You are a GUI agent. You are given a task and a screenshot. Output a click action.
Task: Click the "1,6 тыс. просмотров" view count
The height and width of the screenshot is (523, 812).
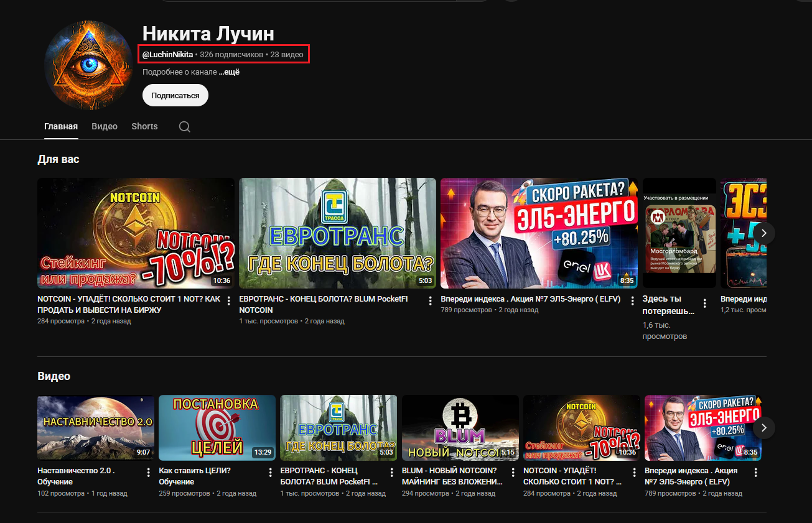tap(665, 331)
